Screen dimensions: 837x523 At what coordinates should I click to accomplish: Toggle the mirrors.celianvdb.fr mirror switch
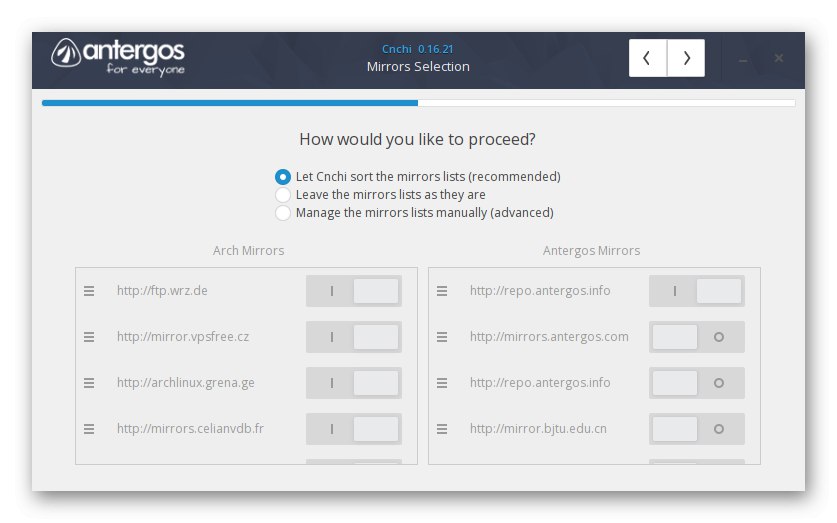(353, 429)
